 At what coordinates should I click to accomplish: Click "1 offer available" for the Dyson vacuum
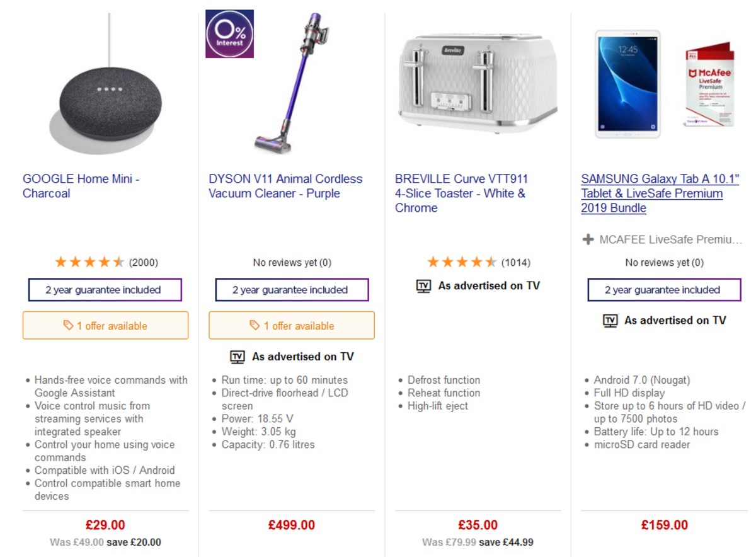click(291, 325)
